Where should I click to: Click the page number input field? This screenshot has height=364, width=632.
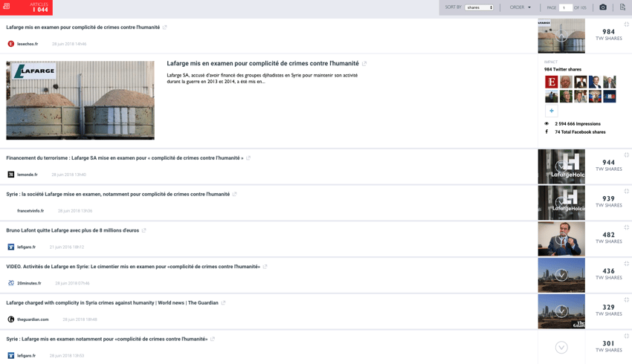tap(566, 7)
